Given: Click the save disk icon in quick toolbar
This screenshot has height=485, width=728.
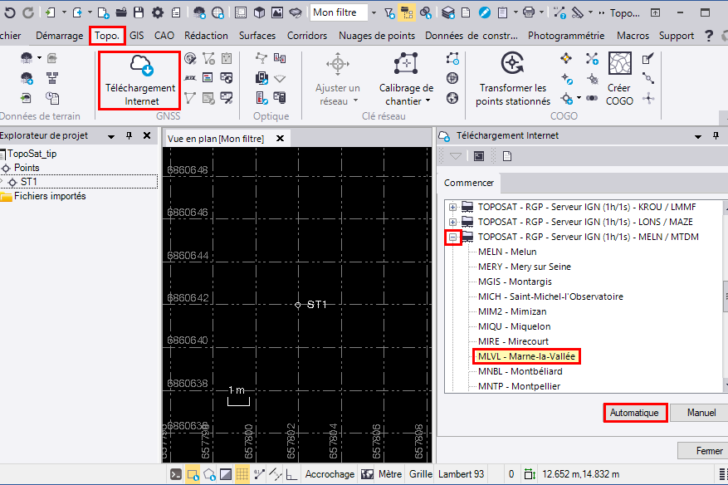Looking at the screenshot, I should coord(137,13).
